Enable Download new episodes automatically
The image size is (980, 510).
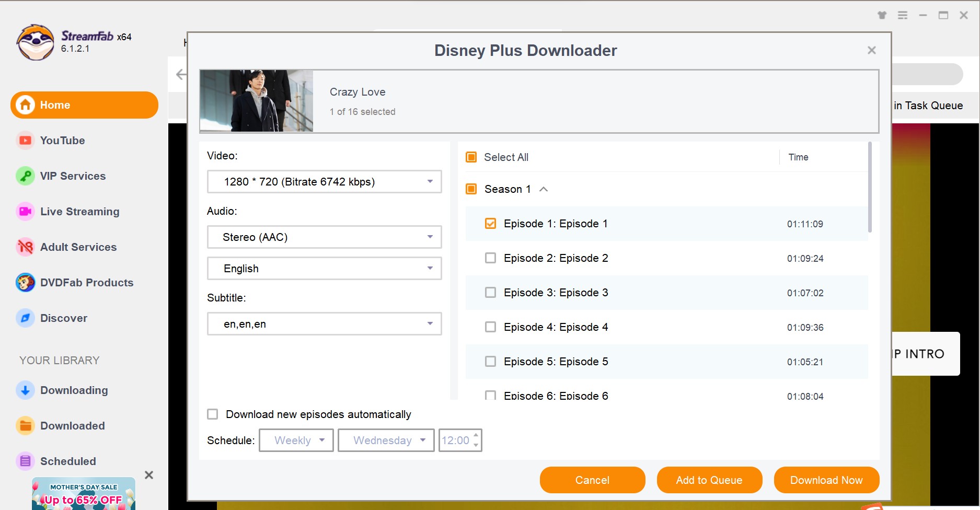213,414
